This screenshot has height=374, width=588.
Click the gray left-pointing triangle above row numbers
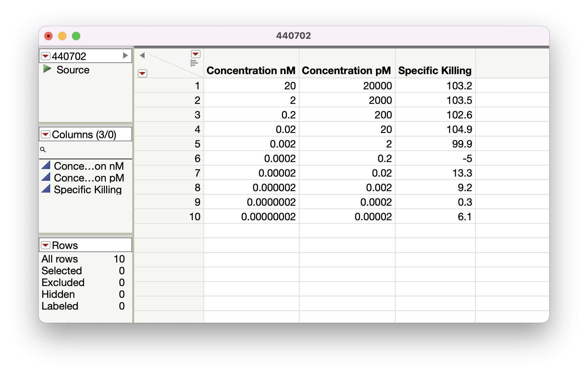click(x=143, y=54)
